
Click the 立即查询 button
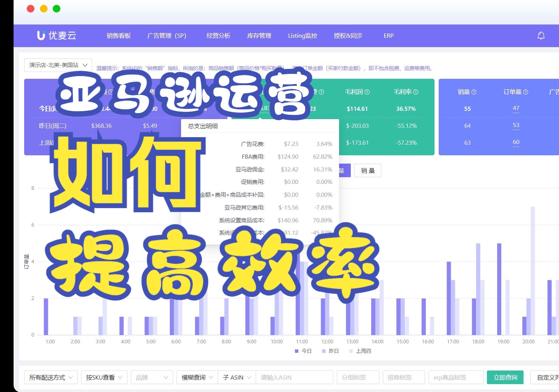505,377
